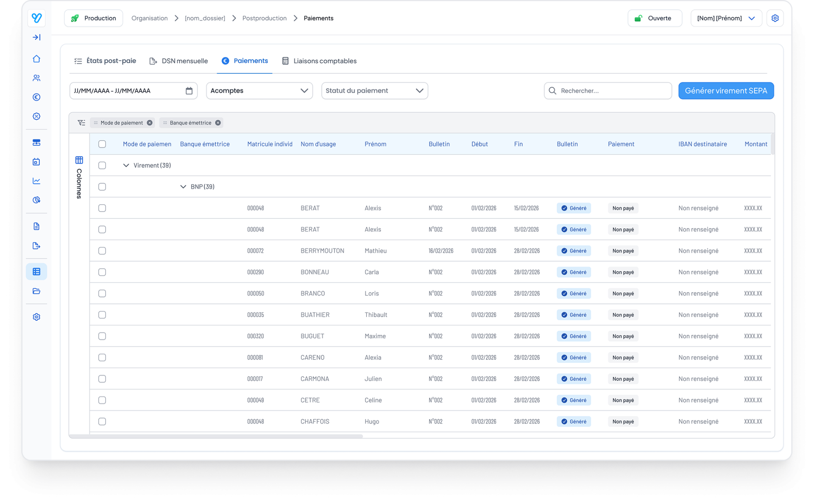
Task: Open the folder icon in sidebar
Action: 36,291
